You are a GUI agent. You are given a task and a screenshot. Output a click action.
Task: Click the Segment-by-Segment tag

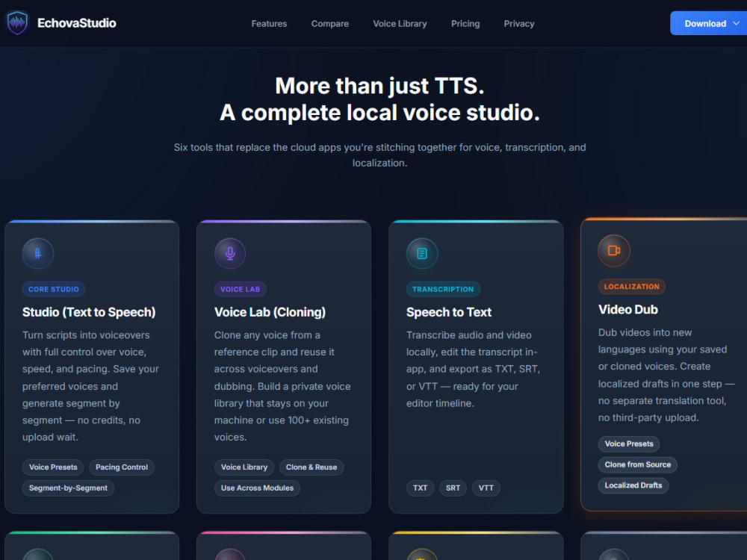(68, 488)
